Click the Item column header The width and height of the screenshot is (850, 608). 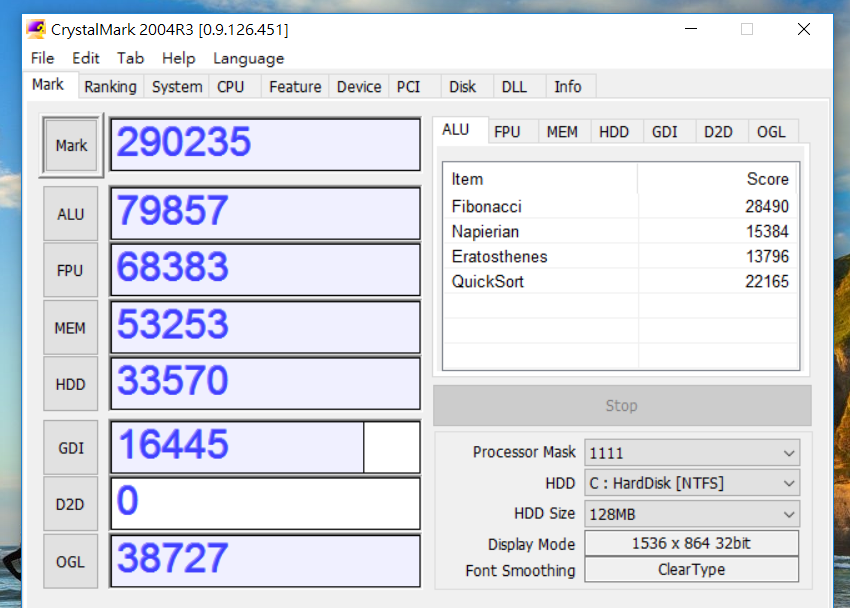[540, 179]
